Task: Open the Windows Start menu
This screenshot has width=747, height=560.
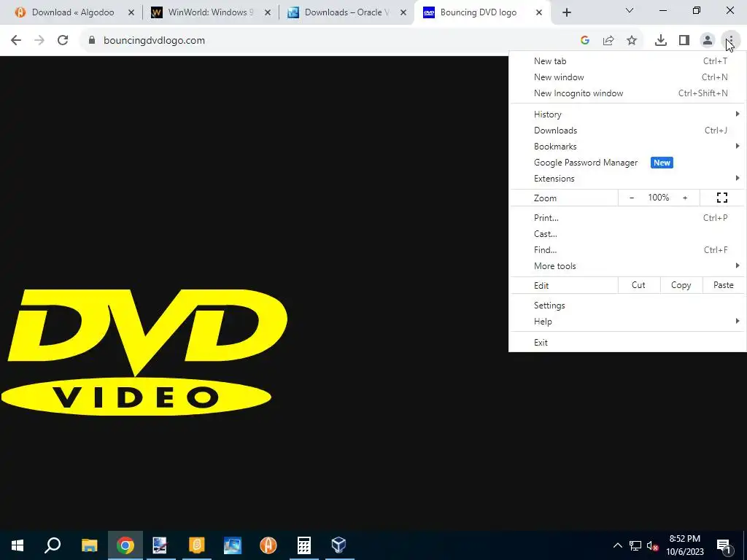Action: click(x=18, y=545)
